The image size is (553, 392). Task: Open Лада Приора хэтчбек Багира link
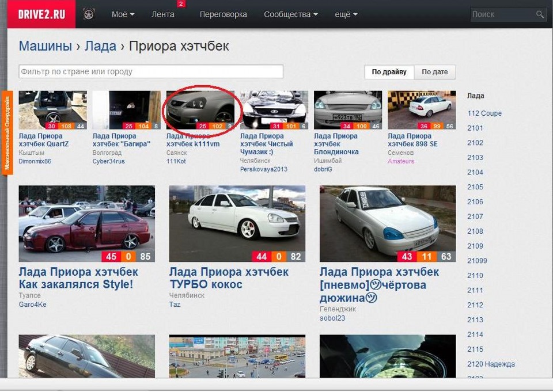[x=122, y=140]
